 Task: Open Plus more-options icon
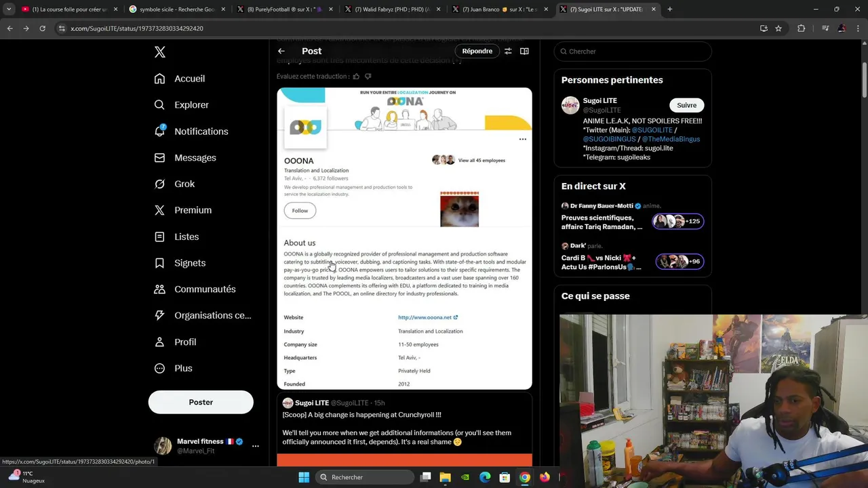click(x=159, y=368)
